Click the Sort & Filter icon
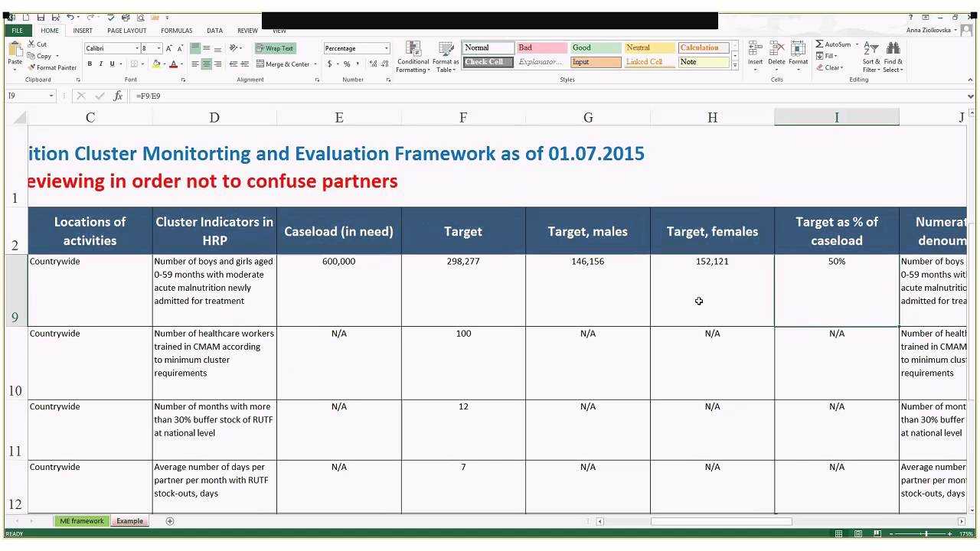 point(871,51)
